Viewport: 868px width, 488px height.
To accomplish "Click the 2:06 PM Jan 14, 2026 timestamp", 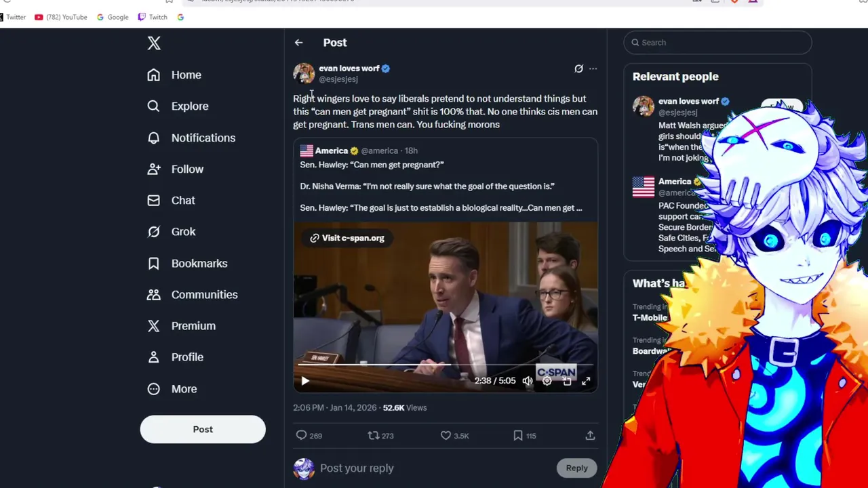I will point(334,407).
